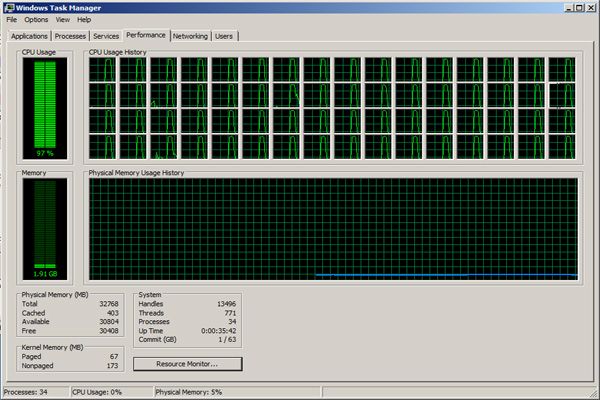
Task: Click the Nonpaged kernel memory value 173
Action: (112, 366)
